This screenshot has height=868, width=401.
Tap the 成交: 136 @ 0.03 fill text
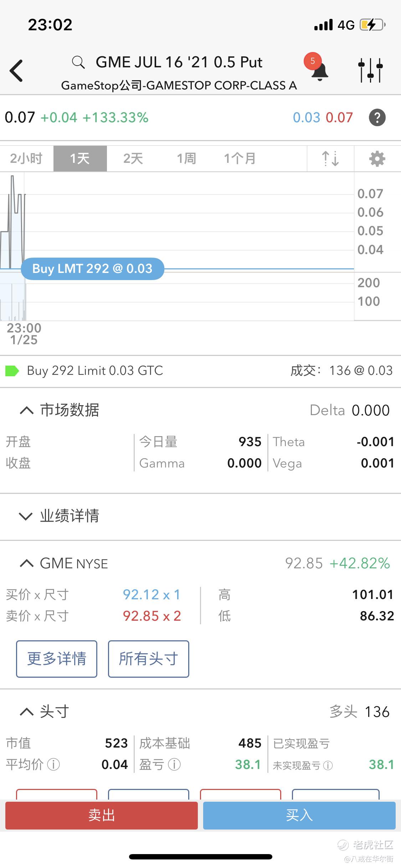(x=341, y=371)
